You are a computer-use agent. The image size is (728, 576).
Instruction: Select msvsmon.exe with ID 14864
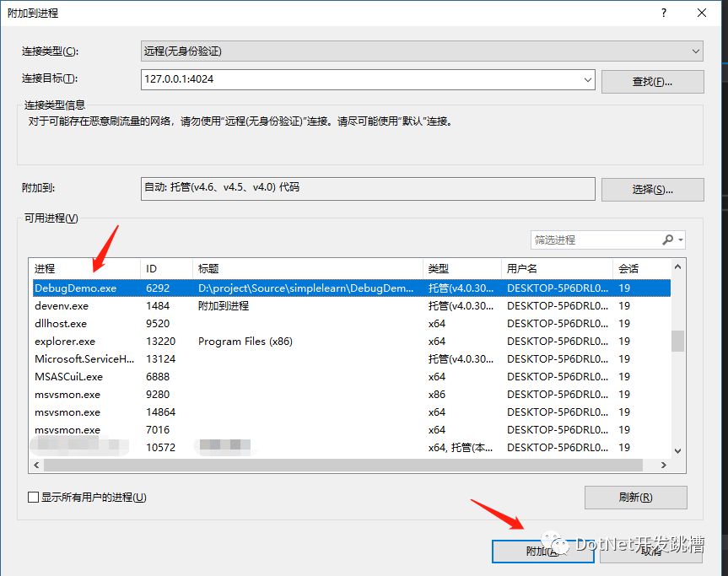352,412
